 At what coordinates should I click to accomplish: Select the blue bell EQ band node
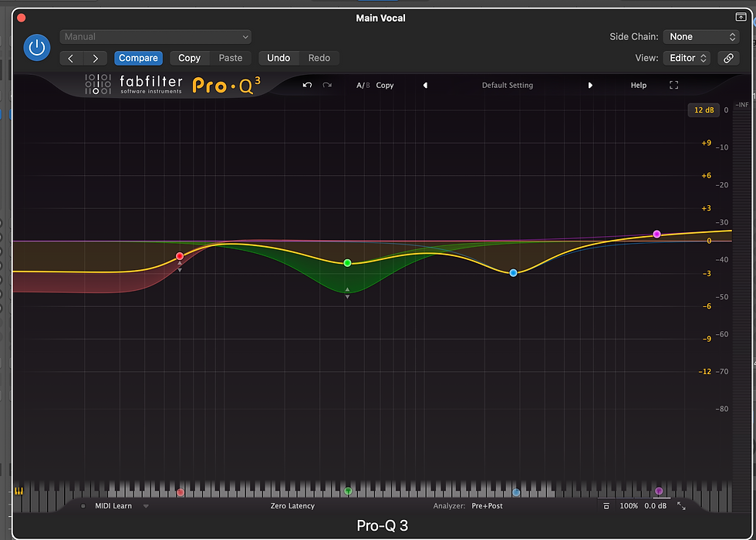[514, 273]
